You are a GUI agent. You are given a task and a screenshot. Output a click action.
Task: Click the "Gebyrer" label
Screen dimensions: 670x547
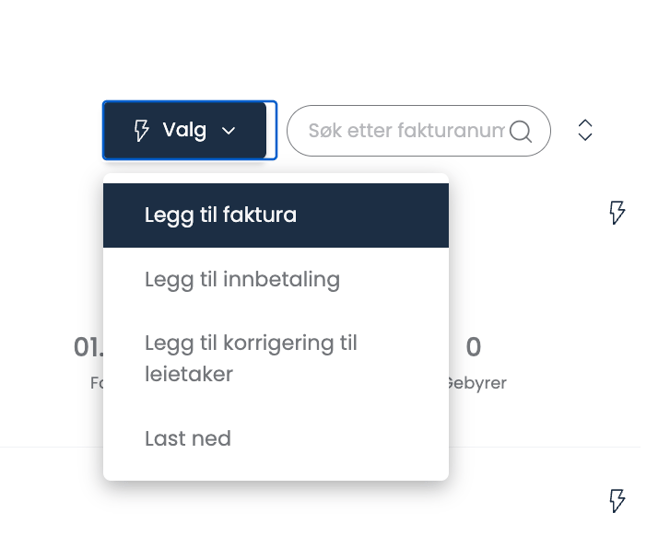pos(478,383)
